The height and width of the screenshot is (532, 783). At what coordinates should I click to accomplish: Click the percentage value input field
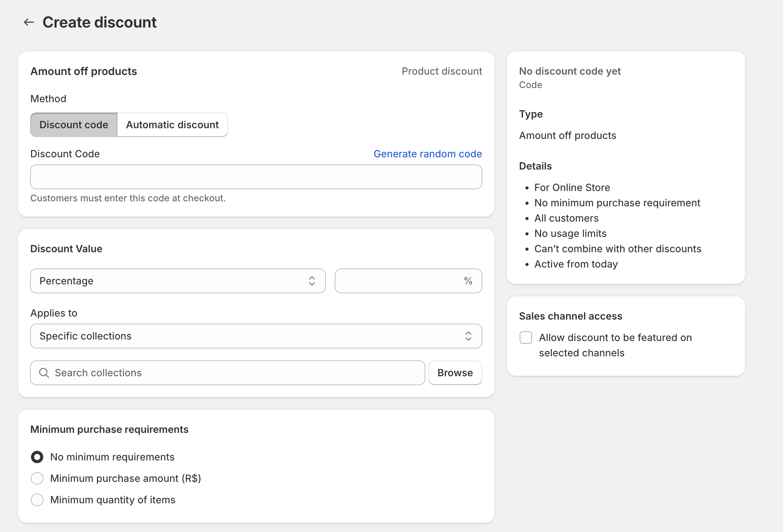(408, 281)
